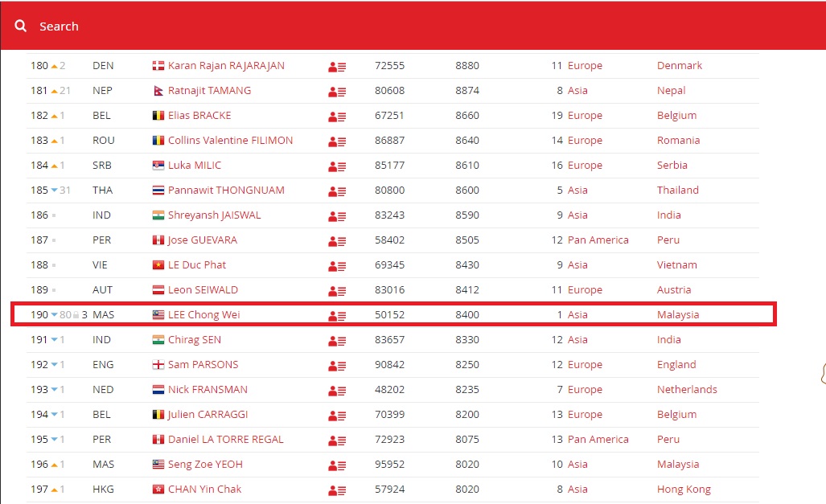Viewport: 826px width, 504px height.
Task: Open player link Elias BRACKE
Action: click(x=199, y=116)
